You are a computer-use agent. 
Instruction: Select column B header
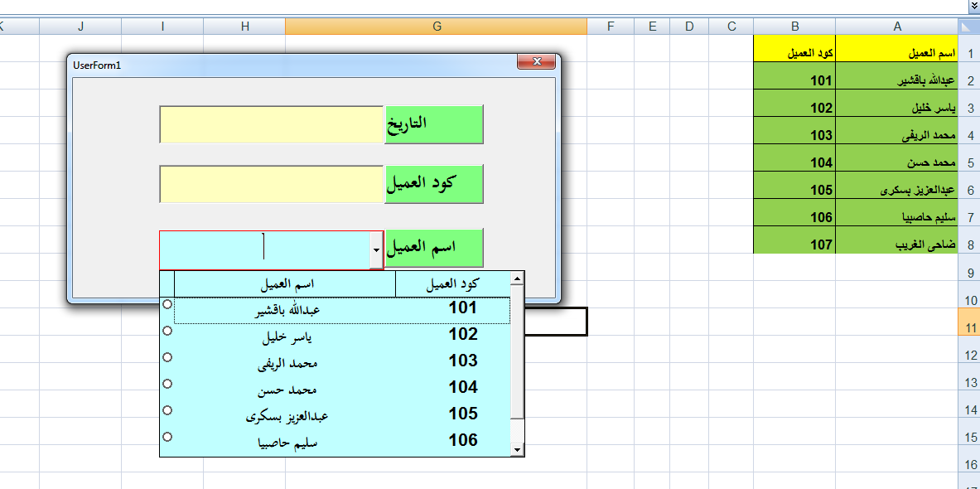coord(794,26)
